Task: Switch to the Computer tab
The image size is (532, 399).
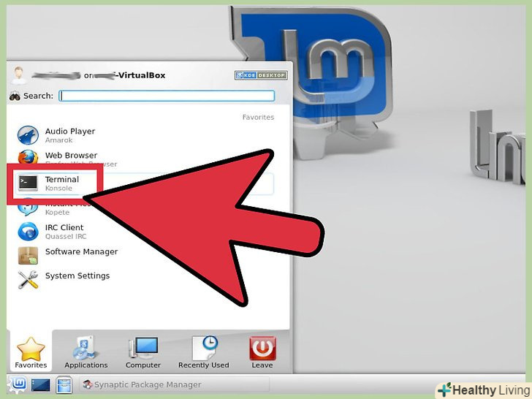Action: pyautogui.click(x=142, y=352)
